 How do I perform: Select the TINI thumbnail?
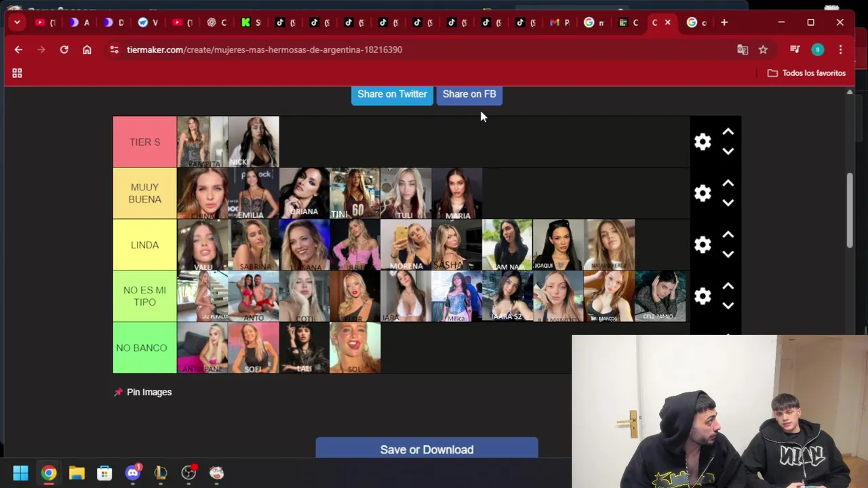point(355,193)
